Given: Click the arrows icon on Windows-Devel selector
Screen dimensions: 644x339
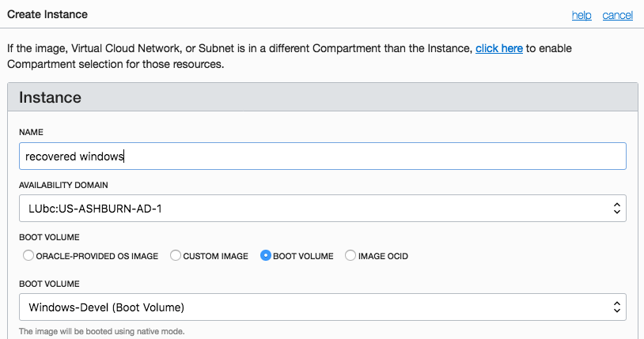Looking at the screenshot, I should click(616, 307).
